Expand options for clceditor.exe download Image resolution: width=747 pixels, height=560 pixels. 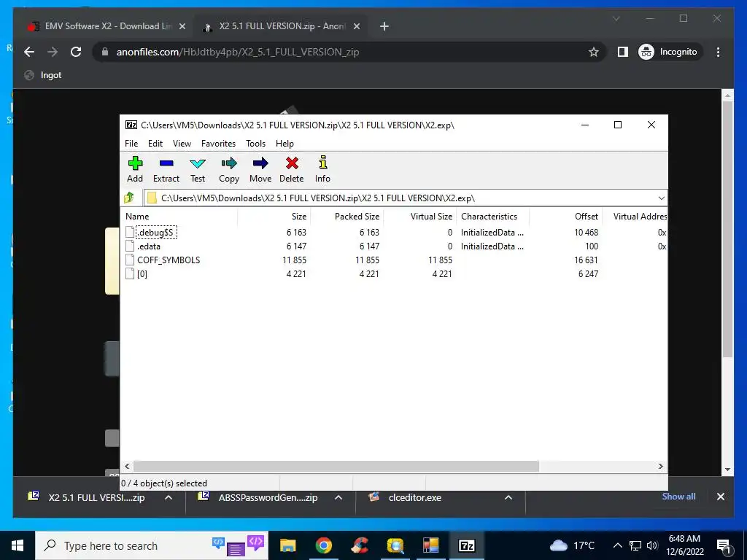click(x=508, y=497)
